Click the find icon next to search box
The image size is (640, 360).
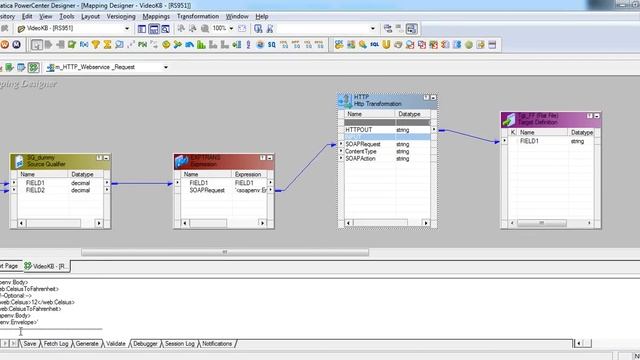[258, 29]
